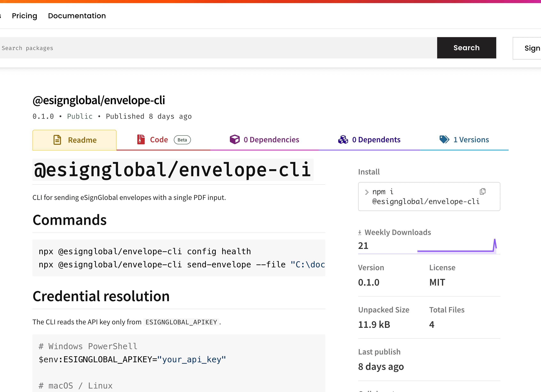Open the Readme tab
Image resolution: width=541 pixels, height=392 pixels.
(75, 140)
